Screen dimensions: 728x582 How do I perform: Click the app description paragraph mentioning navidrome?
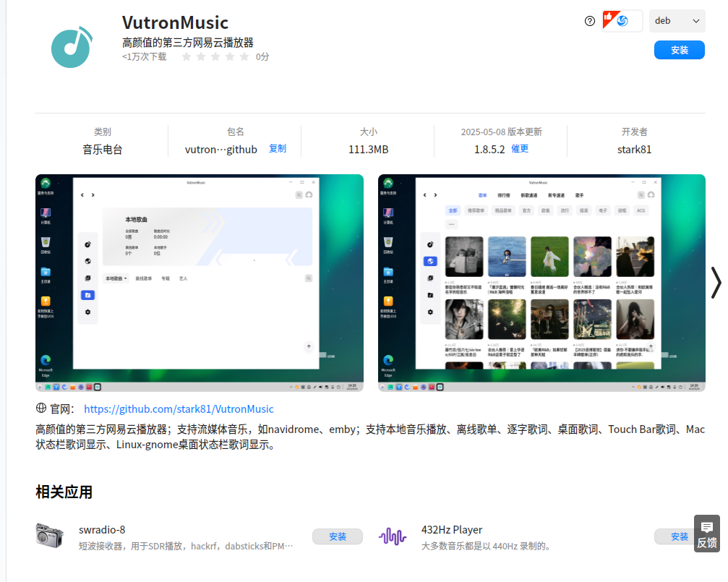[370, 437]
